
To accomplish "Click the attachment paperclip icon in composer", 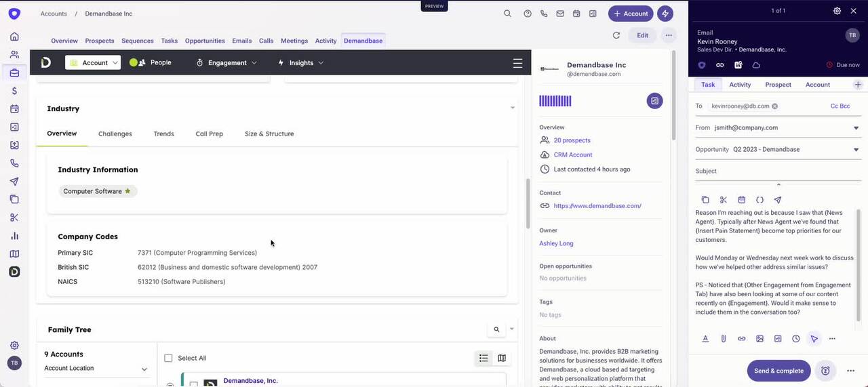I will pos(724,339).
